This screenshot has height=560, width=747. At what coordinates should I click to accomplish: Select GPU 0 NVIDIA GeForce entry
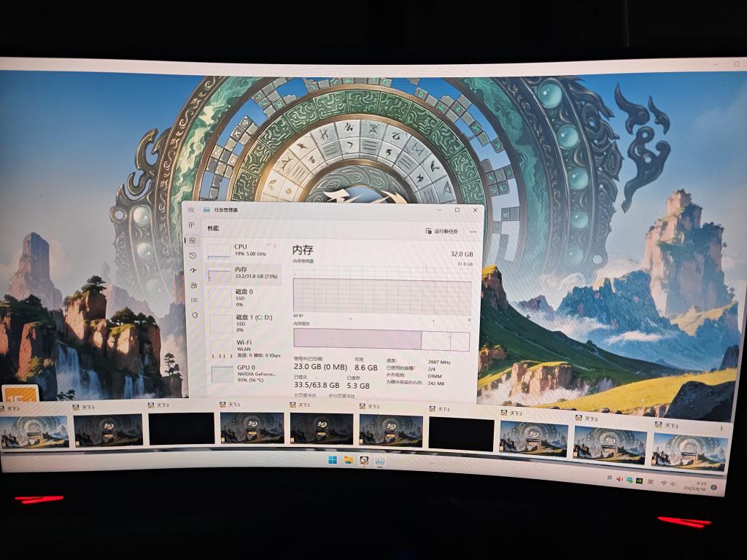[246, 374]
